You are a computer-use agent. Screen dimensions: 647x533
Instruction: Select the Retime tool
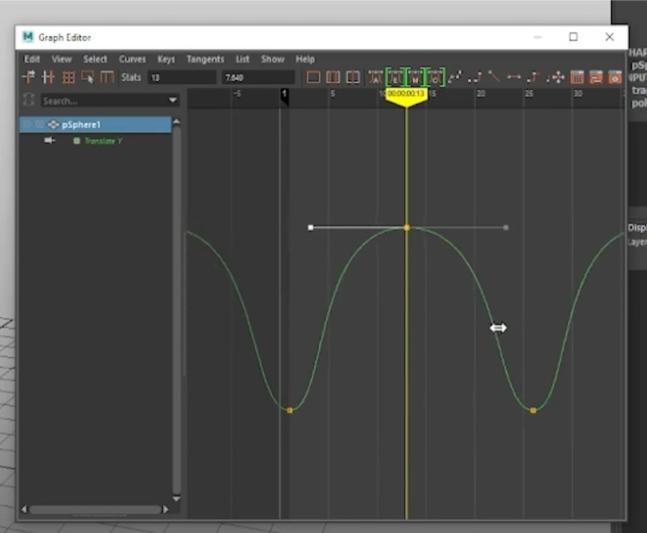tap(107, 77)
